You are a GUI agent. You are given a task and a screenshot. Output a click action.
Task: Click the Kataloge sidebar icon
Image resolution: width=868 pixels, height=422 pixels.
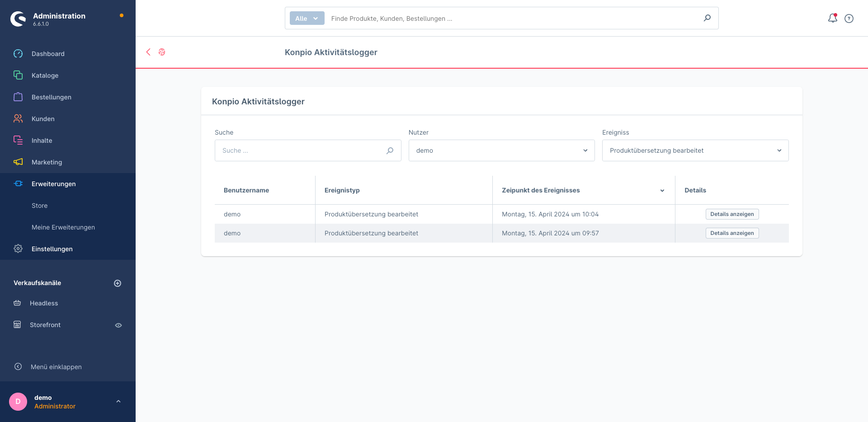[x=18, y=75]
